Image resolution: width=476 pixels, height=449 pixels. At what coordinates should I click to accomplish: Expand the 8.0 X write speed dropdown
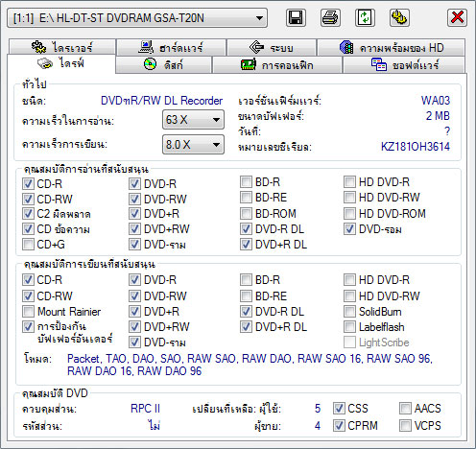193,145
